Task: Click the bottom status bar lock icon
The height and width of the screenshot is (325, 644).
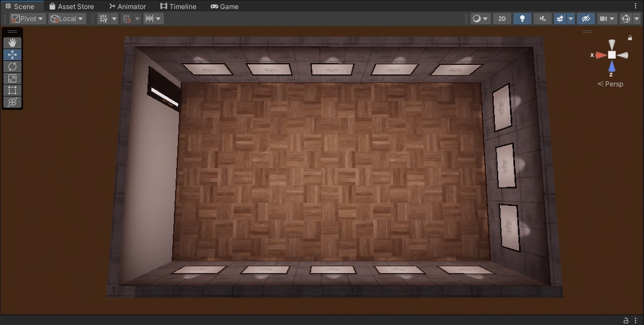Action: [x=626, y=321]
